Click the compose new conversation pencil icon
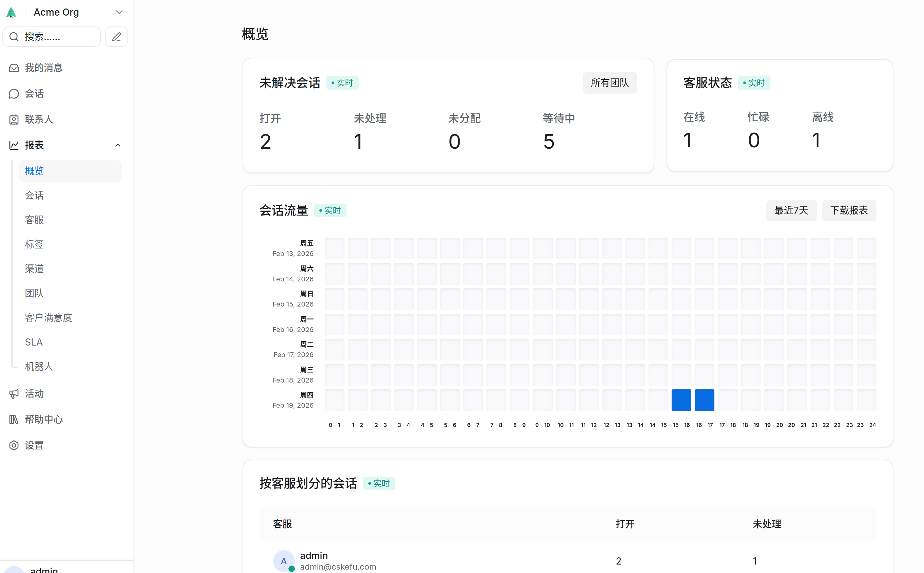Screen dimensions: 924x573 [117, 37]
